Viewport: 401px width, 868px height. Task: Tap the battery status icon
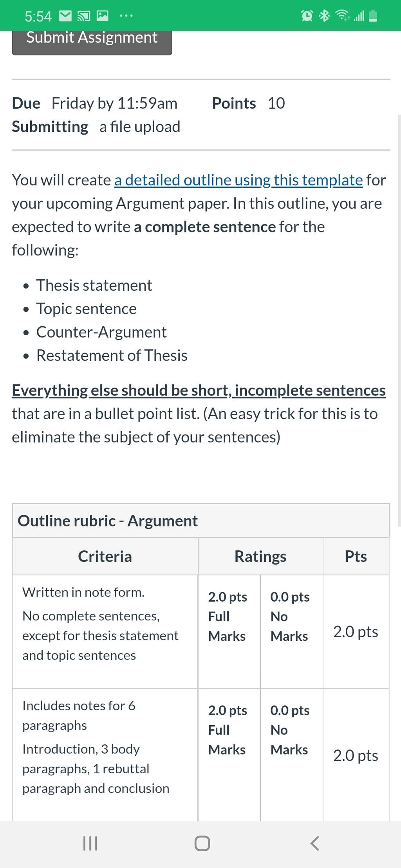(x=373, y=16)
